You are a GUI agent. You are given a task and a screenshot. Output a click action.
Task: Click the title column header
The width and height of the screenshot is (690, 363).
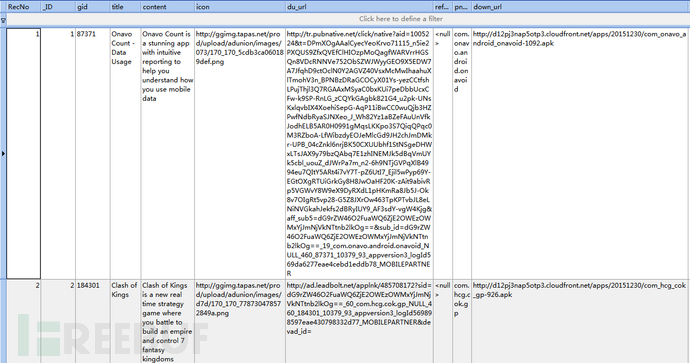point(125,7)
